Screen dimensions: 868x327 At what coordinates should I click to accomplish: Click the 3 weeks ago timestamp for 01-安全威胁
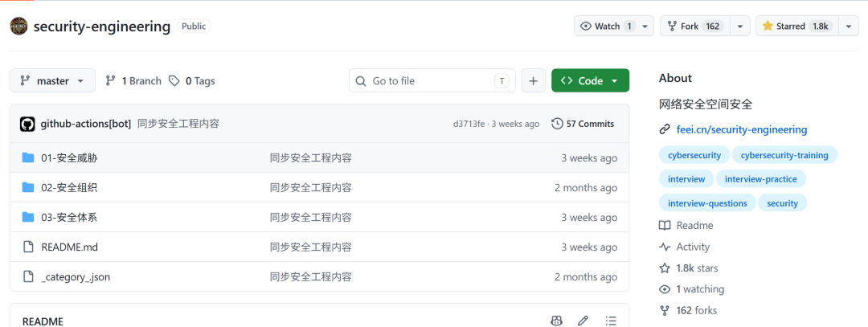[x=589, y=158]
